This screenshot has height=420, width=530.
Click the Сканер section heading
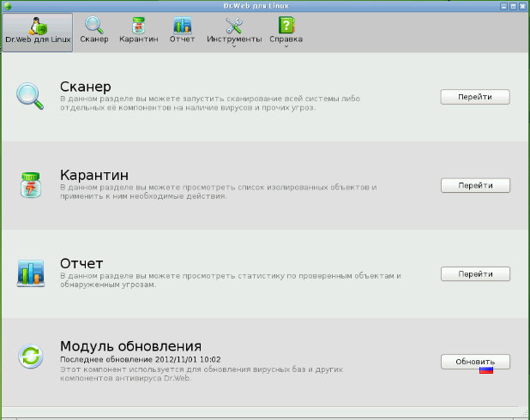(x=86, y=87)
